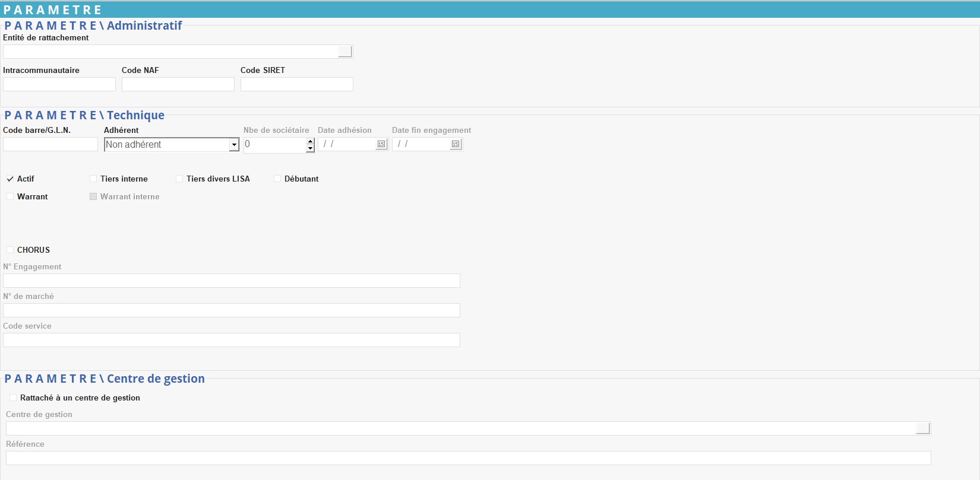980x480 pixels.
Task: Check the Débutant option
Action: click(277, 179)
